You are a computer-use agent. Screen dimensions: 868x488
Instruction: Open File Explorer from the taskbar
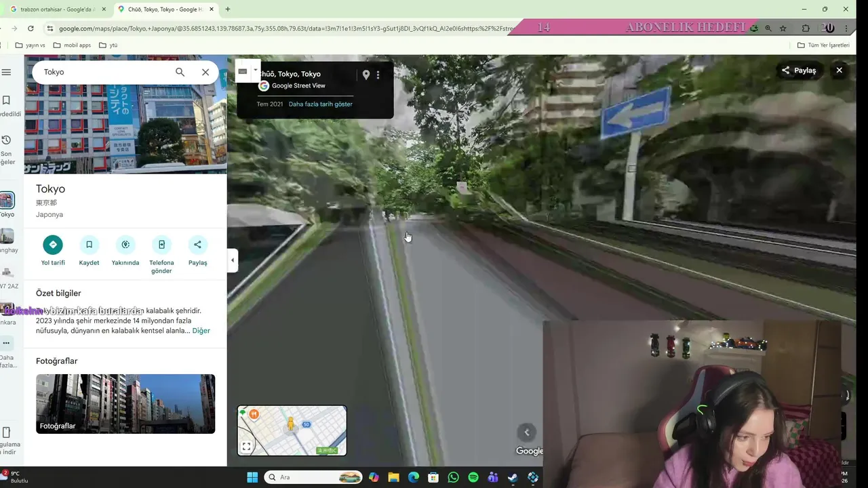[394, 477]
